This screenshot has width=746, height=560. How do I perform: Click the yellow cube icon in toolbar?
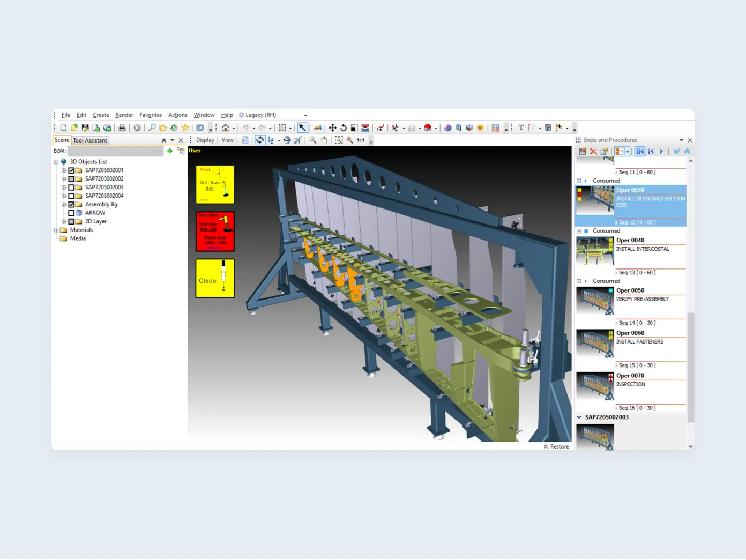(x=480, y=128)
